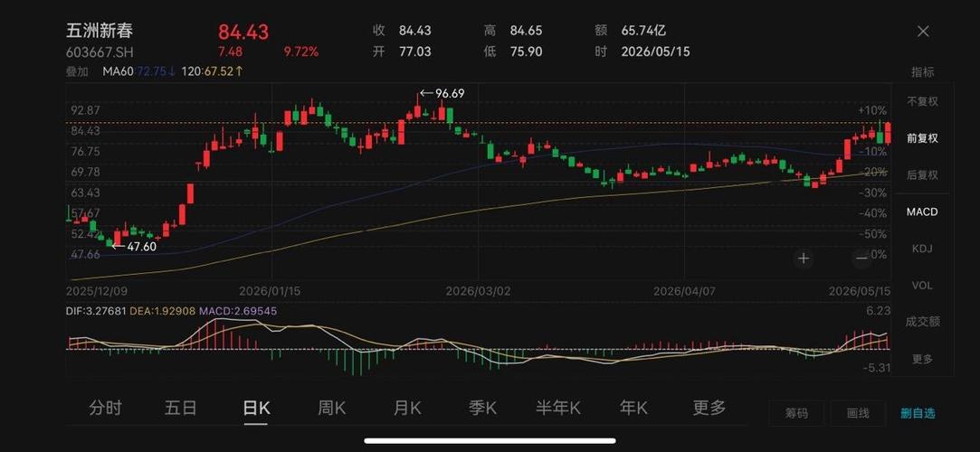The height and width of the screenshot is (452, 980).
Task: Zoom in chart with plus icon
Action: coord(804,258)
